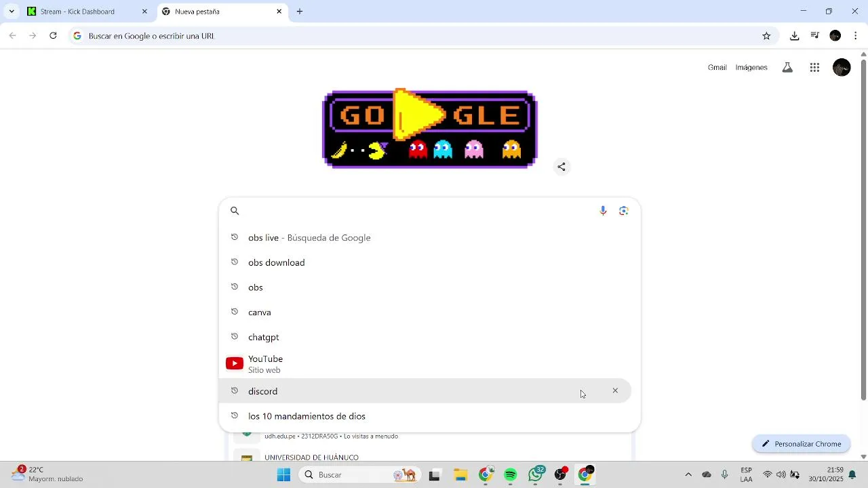The width and height of the screenshot is (868, 488).
Task: Bookmark this tab with star icon
Action: (x=766, y=36)
